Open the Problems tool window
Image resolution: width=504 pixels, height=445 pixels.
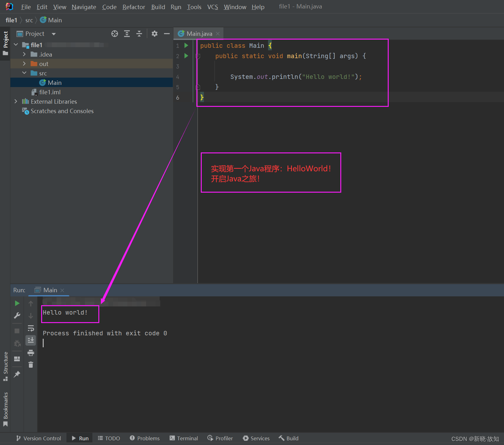click(x=145, y=438)
